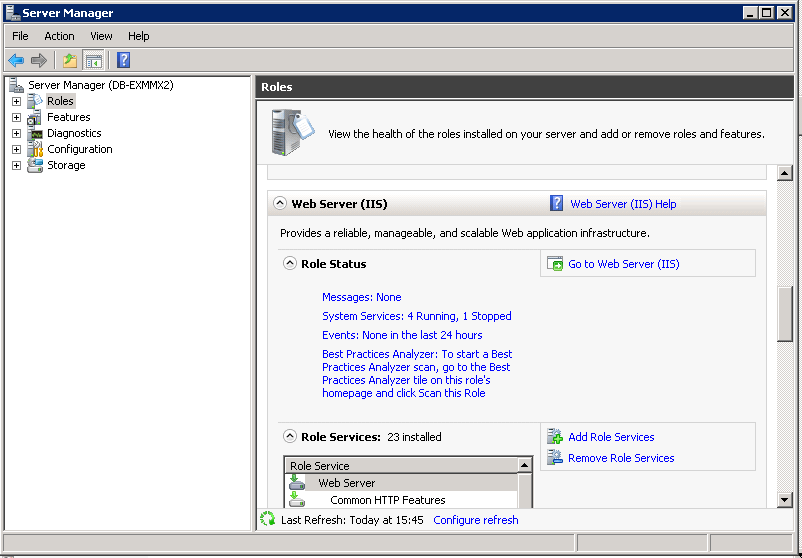Expand the Roles tree node
Screen dimensions: 802x558
(16, 101)
